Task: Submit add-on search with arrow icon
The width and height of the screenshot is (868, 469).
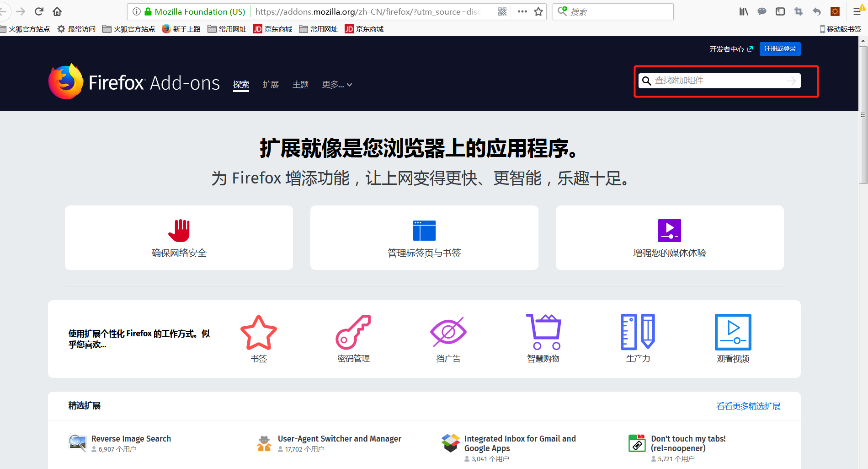Action: tap(791, 81)
